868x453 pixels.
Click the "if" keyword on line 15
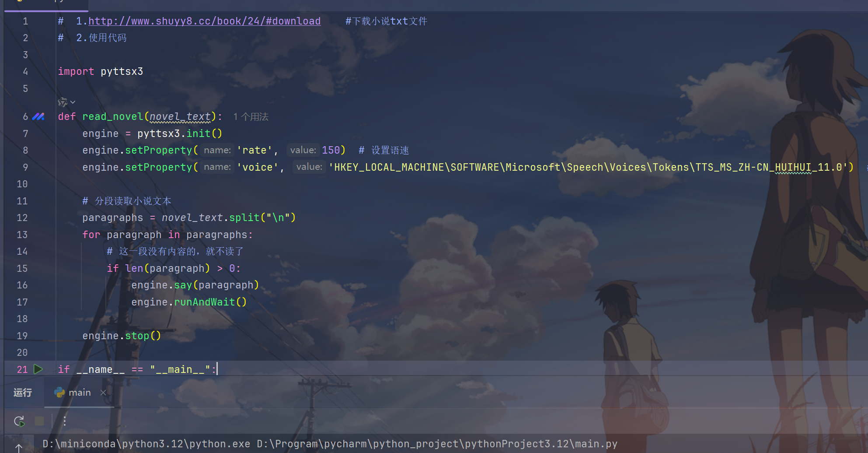[113, 268]
